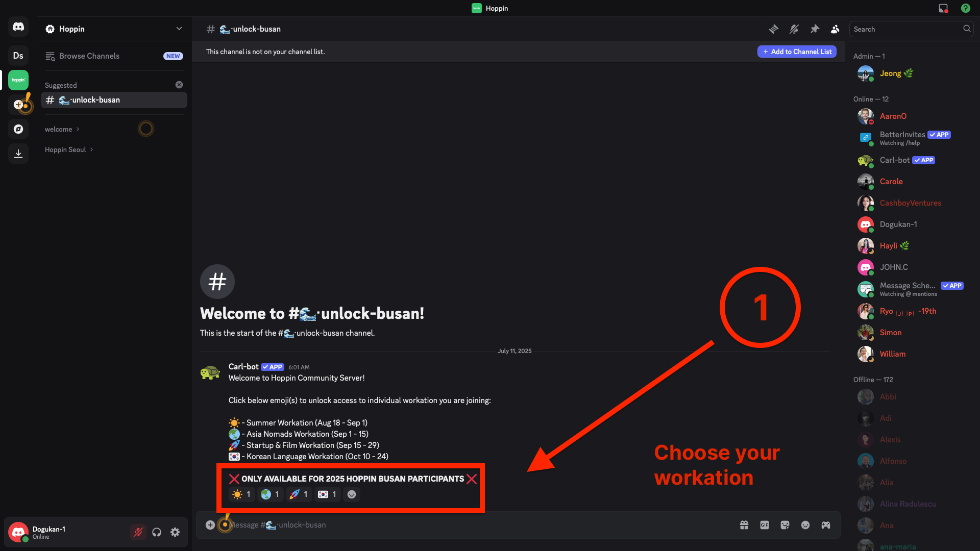This screenshot has height=551, width=980.
Task: Dismiss the Suggested channels section
Action: (x=179, y=85)
